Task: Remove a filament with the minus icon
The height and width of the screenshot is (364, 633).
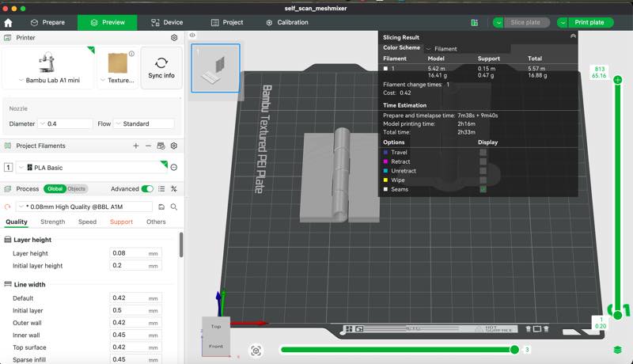Action: 148,146
